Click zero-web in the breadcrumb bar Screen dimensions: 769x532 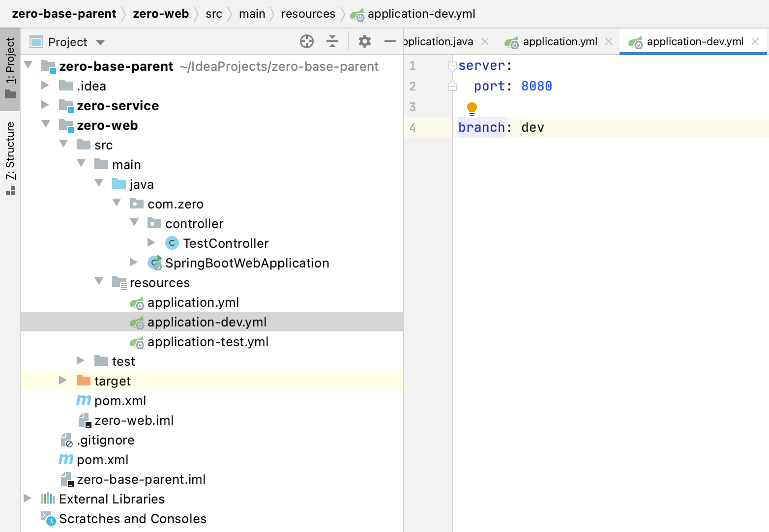click(161, 14)
